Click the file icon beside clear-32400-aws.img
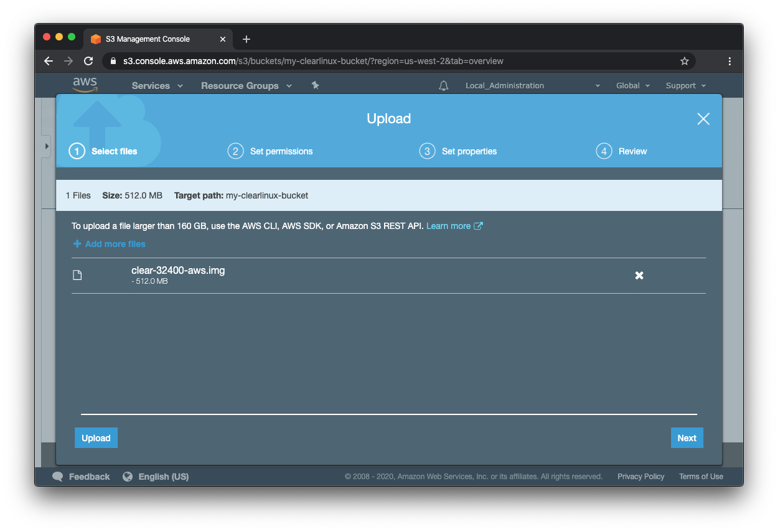The height and width of the screenshot is (532, 778). click(77, 275)
